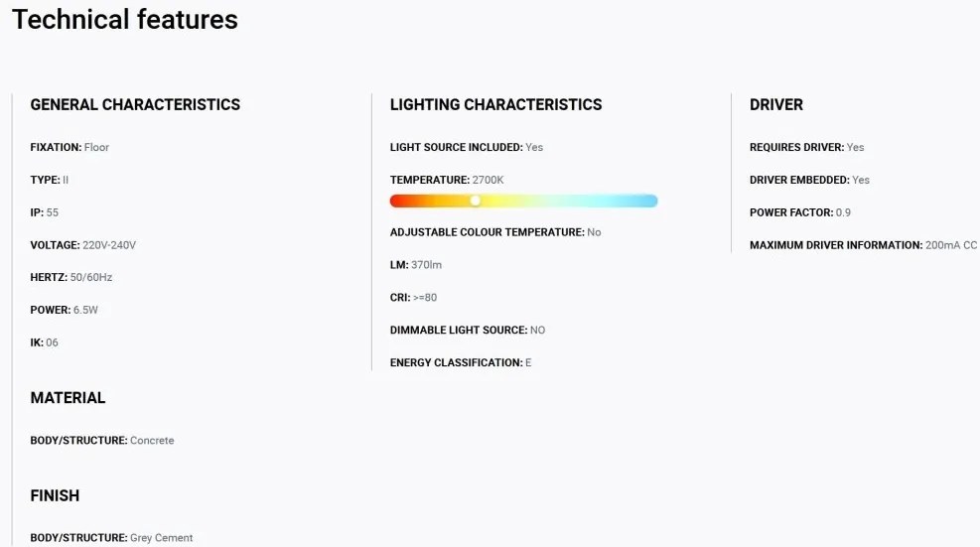Viewport: 980px width, 547px height.
Task: Select the CRI >=80 entry
Action: (x=413, y=298)
